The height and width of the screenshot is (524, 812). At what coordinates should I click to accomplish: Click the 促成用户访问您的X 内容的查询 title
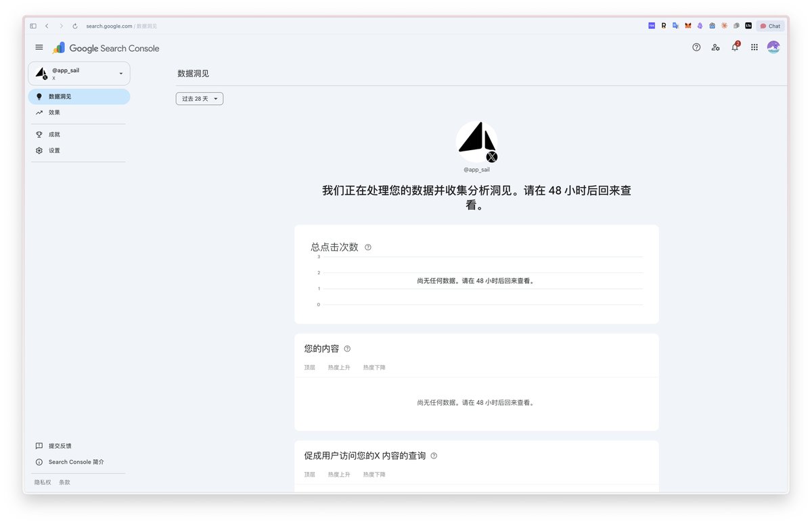365,456
